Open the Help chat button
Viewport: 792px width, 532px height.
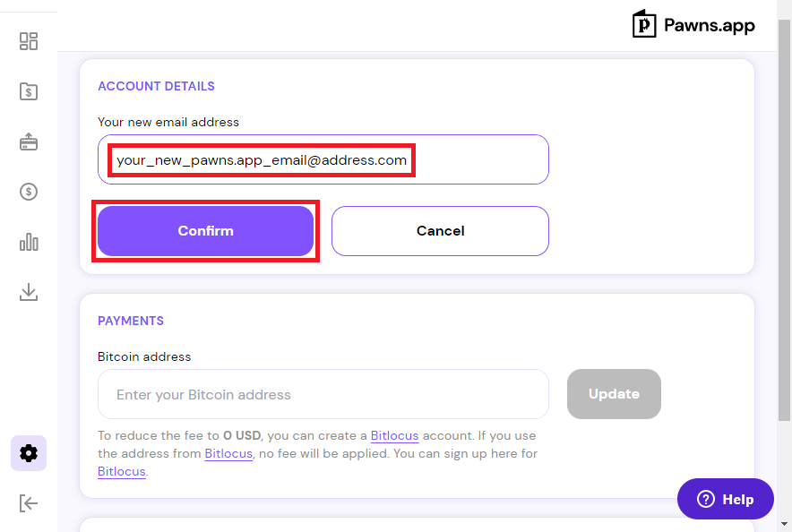(x=726, y=499)
